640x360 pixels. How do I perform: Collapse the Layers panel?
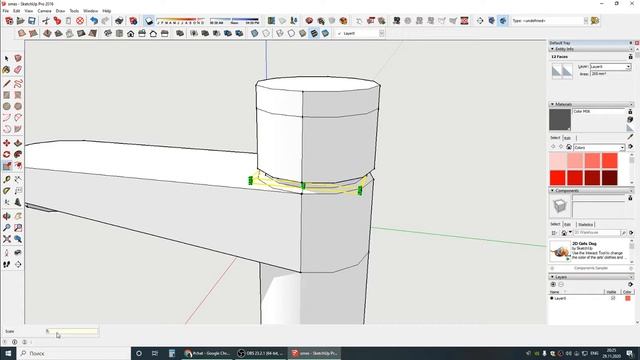[x=552, y=277]
